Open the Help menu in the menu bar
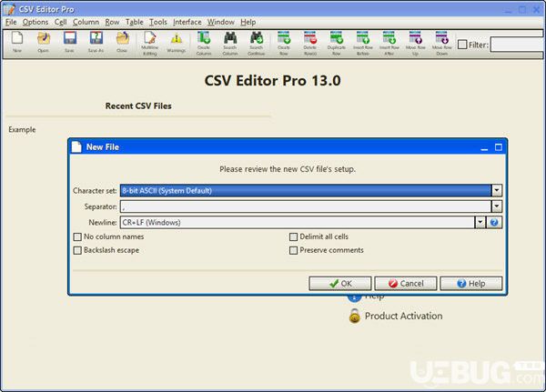The width and height of the screenshot is (546, 392). pos(248,22)
